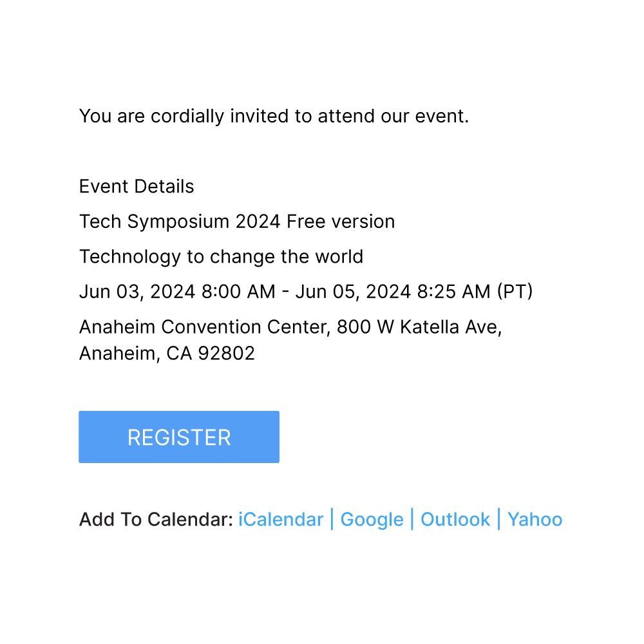Screen dimensions: 644x644
Task: Choose the Yahoo calendar link
Action: (535, 520)
